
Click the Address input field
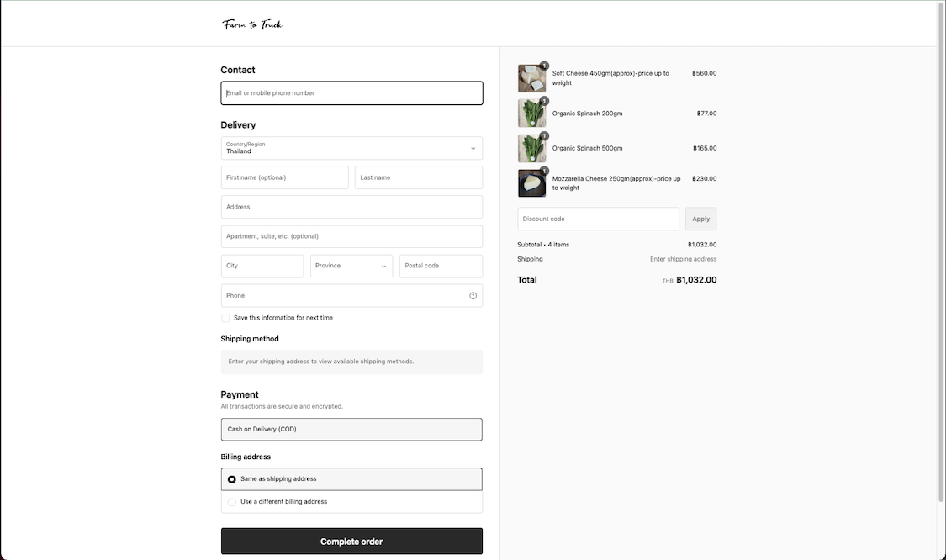coord(351,207)
